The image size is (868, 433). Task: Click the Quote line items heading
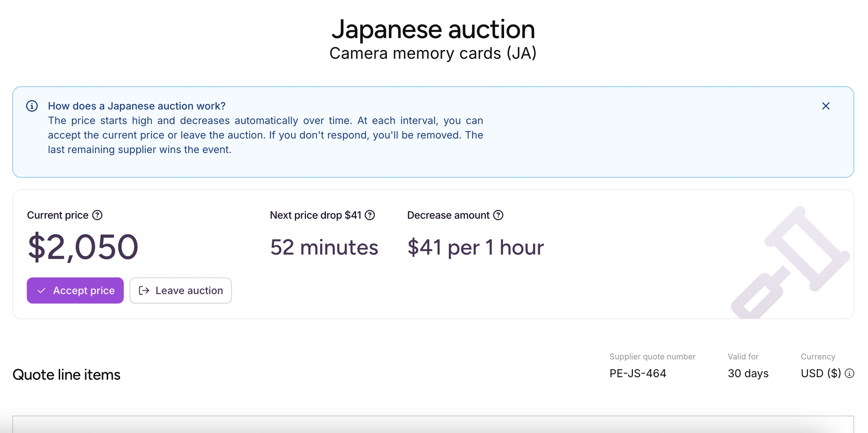[66, 375]
